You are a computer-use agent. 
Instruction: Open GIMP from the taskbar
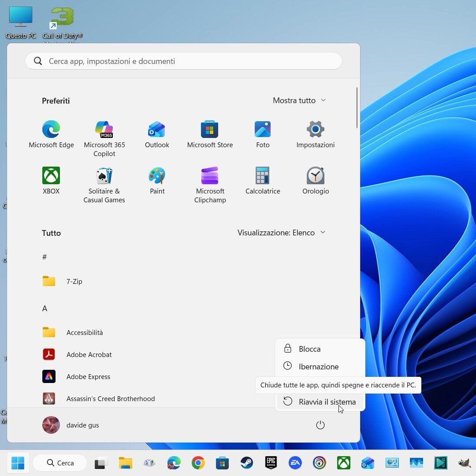pos(465,463)
